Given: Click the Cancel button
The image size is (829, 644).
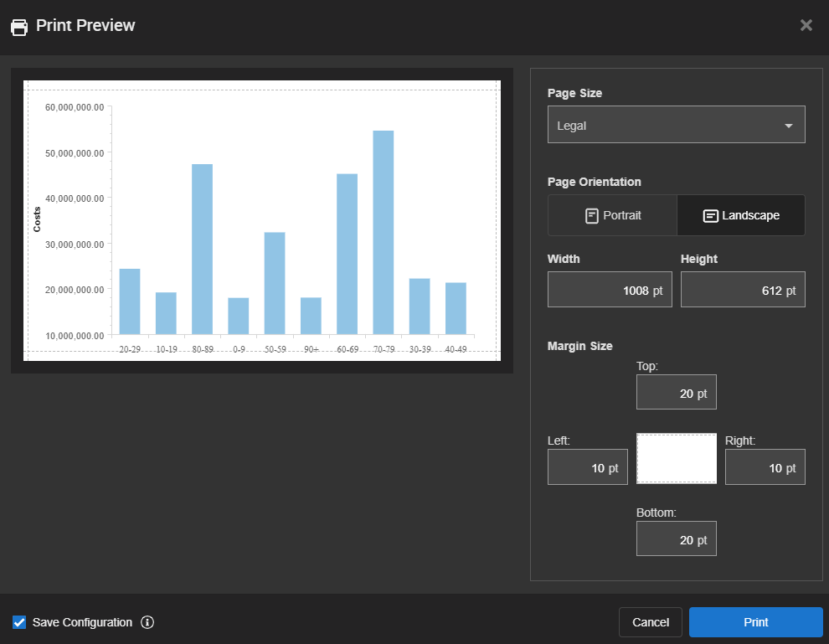Looking at the screenshot, I should (650, 622).
